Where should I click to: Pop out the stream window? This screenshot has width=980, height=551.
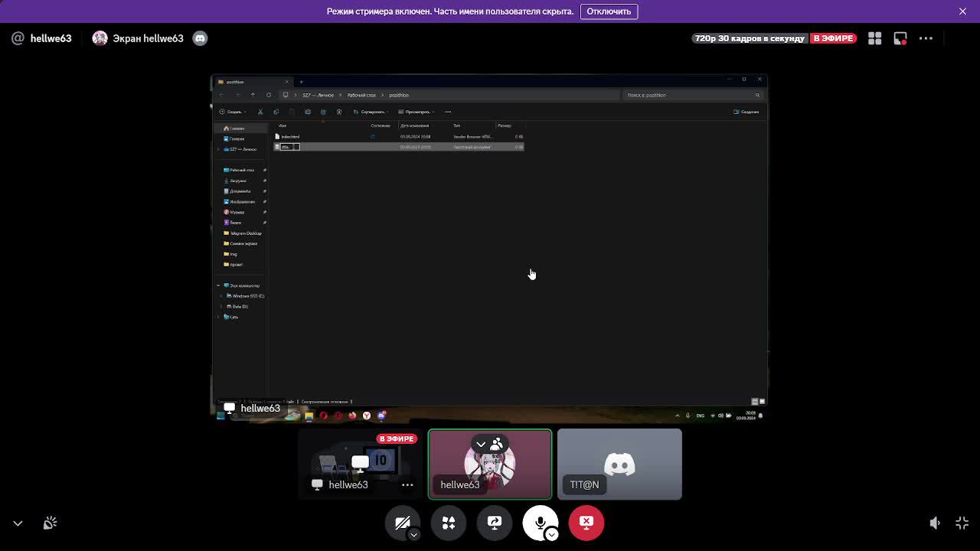(900, 38)
